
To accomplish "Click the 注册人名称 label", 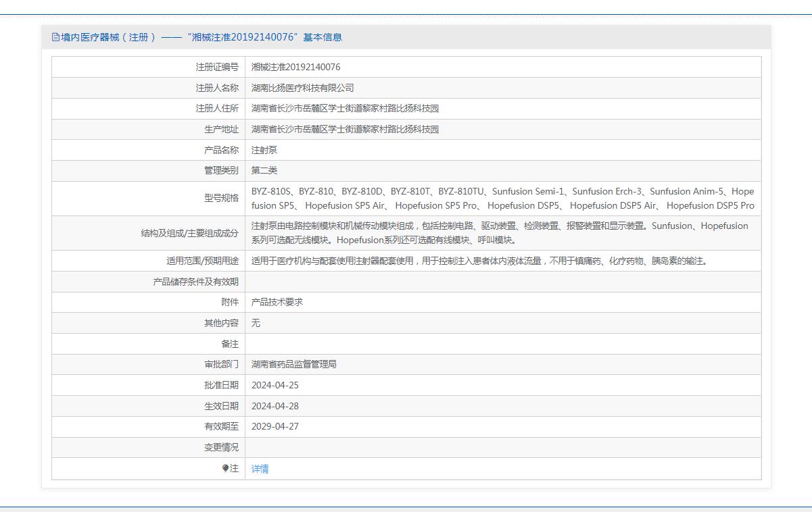I will pos(217,88).
